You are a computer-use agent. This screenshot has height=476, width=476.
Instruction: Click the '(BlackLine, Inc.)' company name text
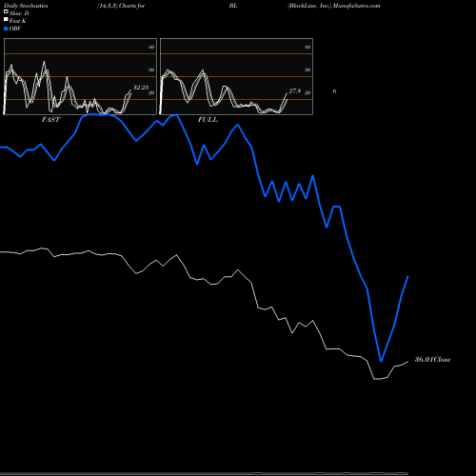click(x=309, y=6)
